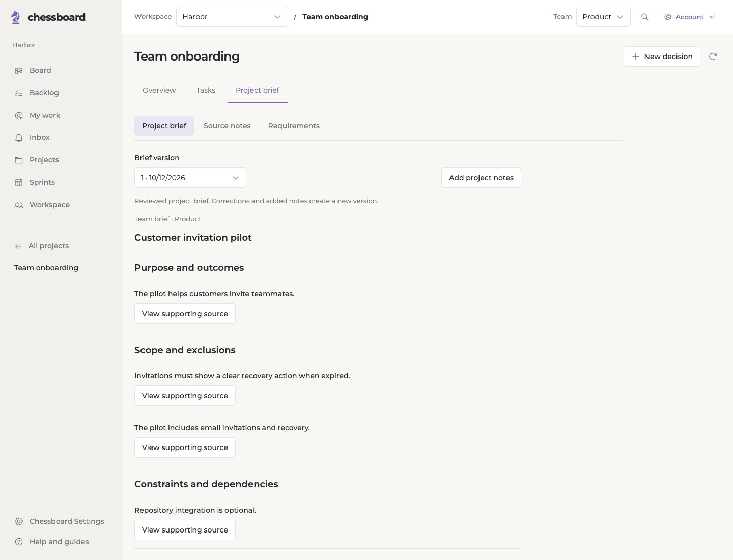Image resolution: width=733 pixels, height=560 pixels.
Task: Click the Projects folder icon
Action: tap(19, 160)
